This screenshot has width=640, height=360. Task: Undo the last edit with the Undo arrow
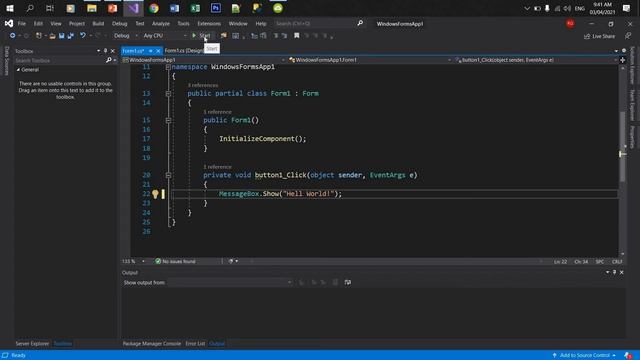82,36
